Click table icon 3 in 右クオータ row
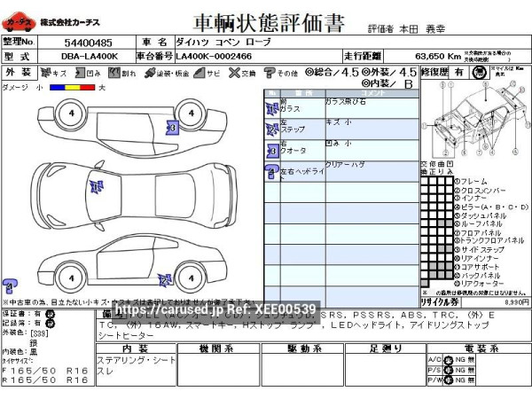The image size is (532, 399). coord(272,151)
